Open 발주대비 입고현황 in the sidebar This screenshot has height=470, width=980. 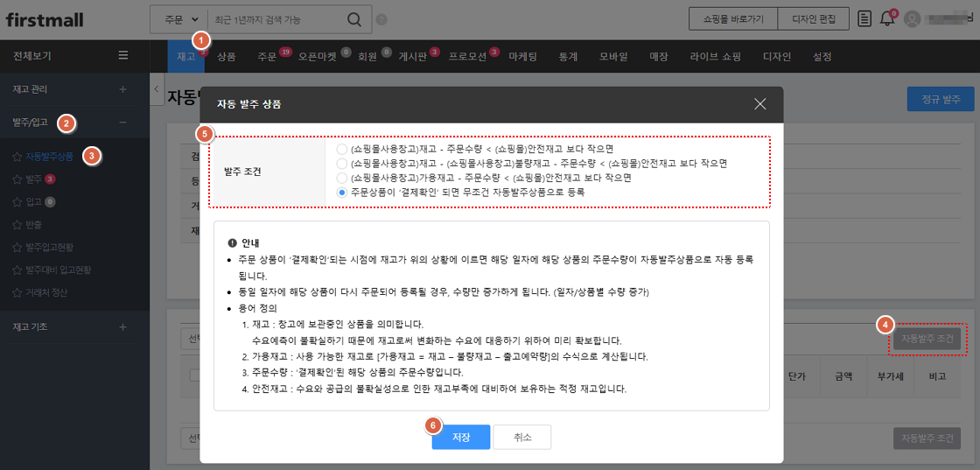tap(59, 270)
